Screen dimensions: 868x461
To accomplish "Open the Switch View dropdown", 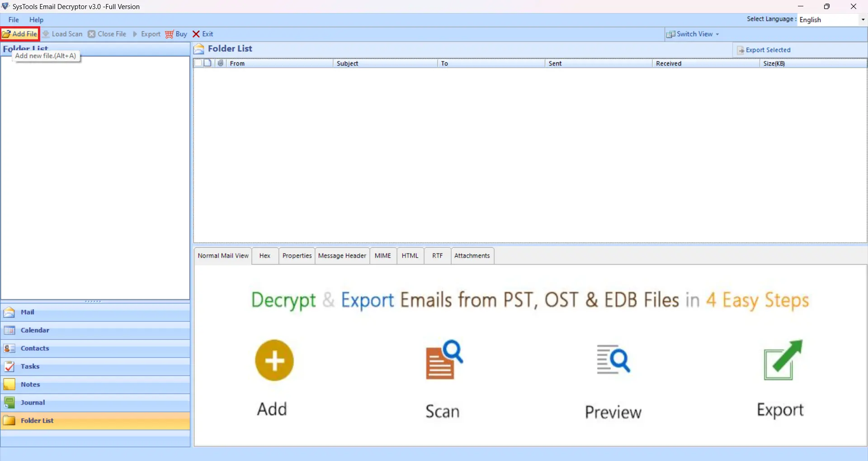I will 693,34.
